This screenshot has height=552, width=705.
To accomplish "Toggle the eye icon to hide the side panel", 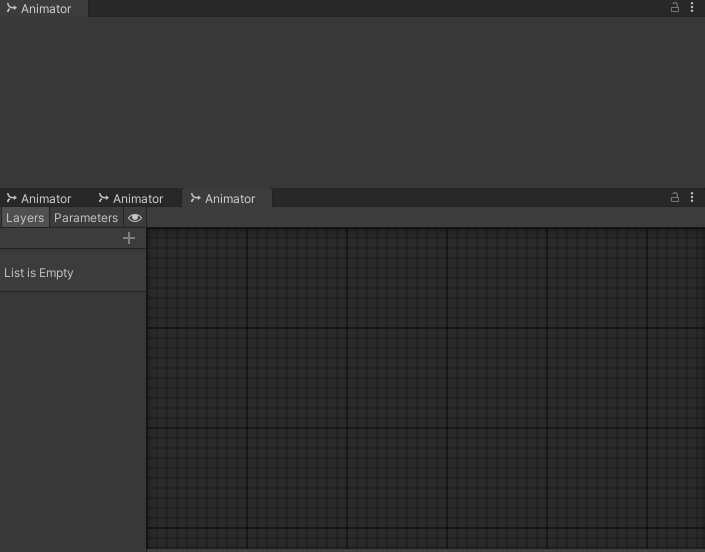I will (135, 218).
